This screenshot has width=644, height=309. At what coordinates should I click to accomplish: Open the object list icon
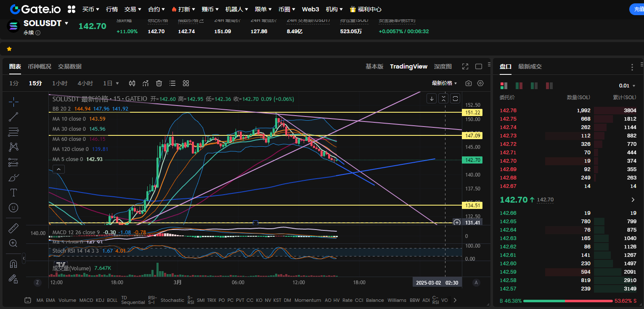coord(172,83)
